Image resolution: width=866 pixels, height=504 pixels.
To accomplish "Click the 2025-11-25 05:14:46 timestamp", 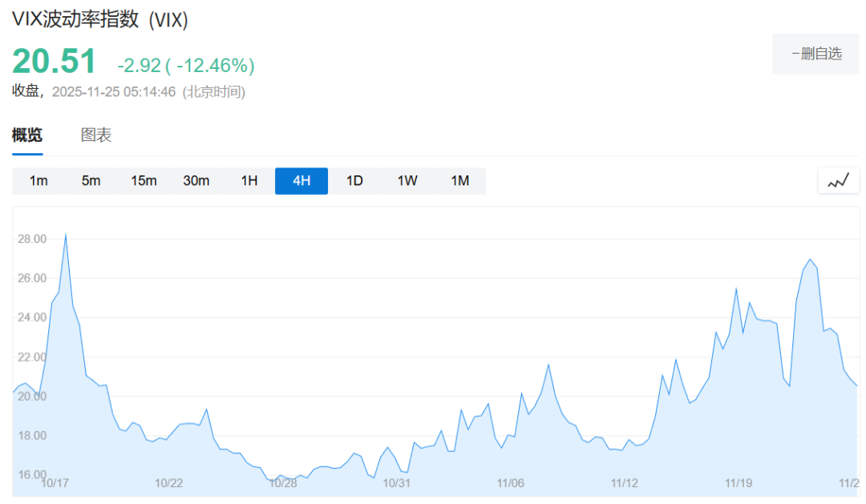I will pyautogui.click(x=114, y=91).
